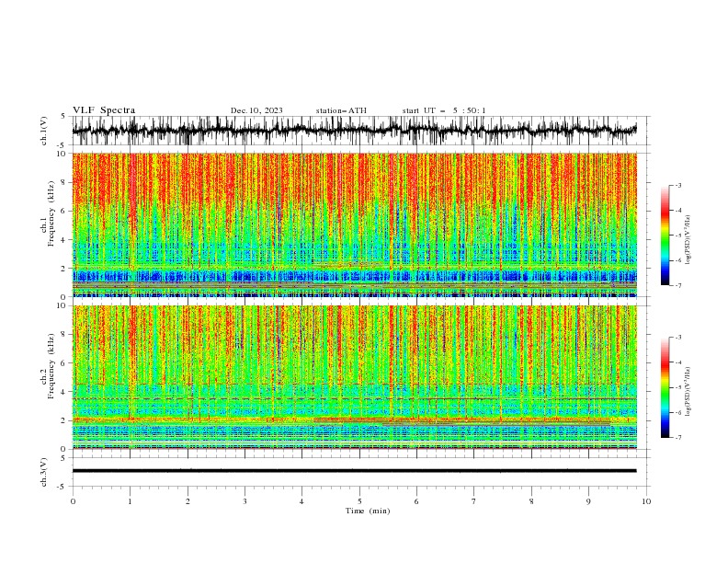This screenshot has height=563, width=728.
Task: Click the ch.1 voltage waveform trace
Action: coord(354,131)
